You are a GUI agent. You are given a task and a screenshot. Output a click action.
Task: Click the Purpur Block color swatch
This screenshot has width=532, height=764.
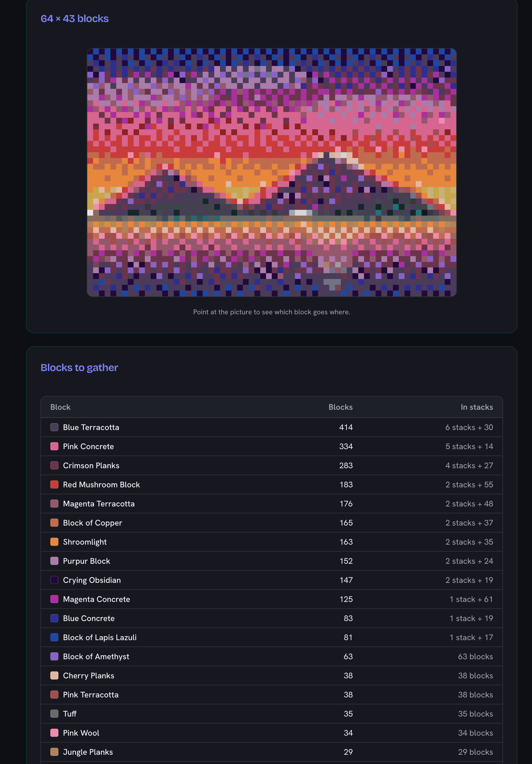pyautogui.click(x=54, y=561)
